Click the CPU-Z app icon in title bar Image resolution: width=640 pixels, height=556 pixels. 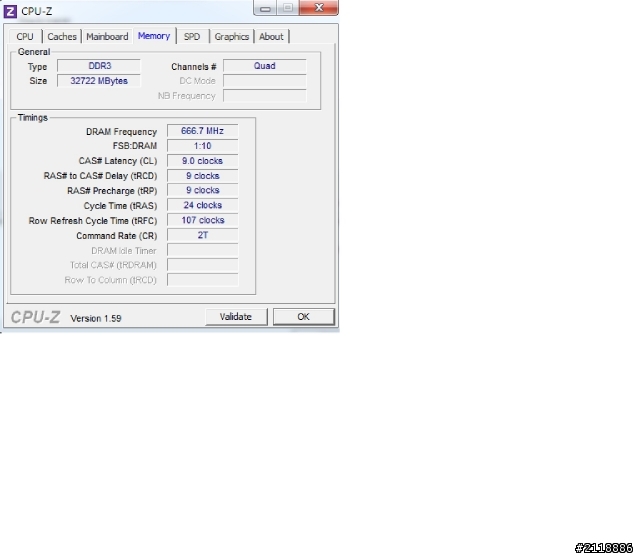tap(10, 11)
